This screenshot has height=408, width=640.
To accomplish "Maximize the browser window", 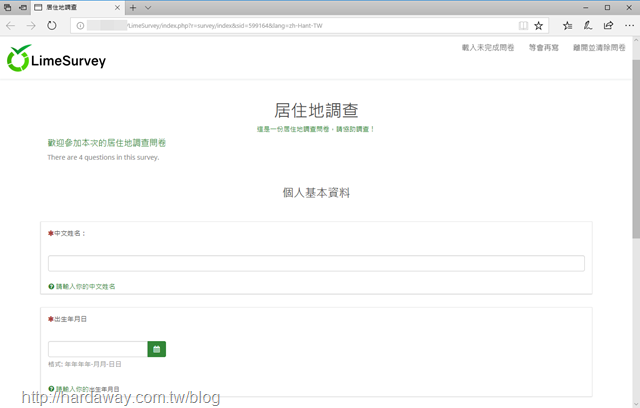I will pyautogui.click(x=607, y=7).
